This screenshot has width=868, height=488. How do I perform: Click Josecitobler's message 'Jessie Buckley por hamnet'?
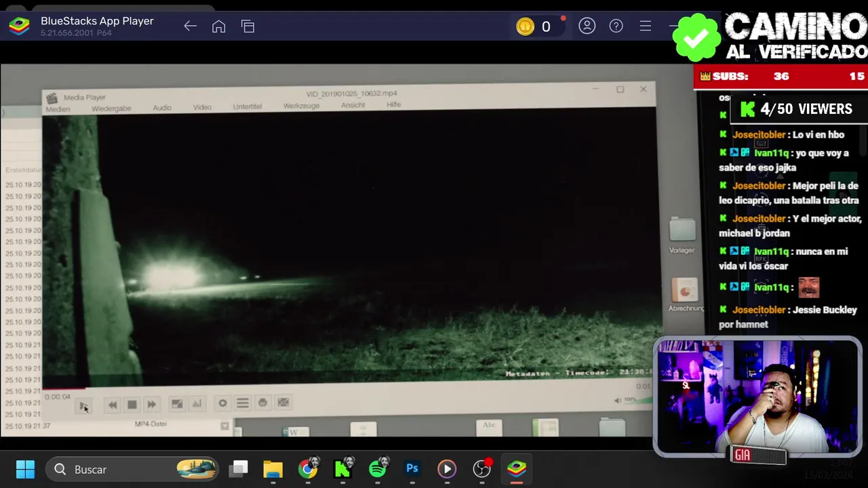click(x=788, y=317)
